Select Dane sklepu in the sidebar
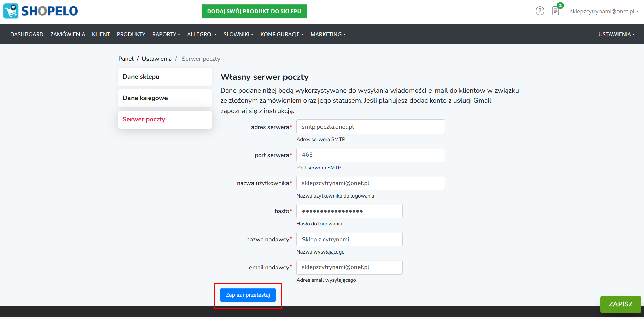Image resolution: width=644 pixels, height=319 pixels. 165,77
